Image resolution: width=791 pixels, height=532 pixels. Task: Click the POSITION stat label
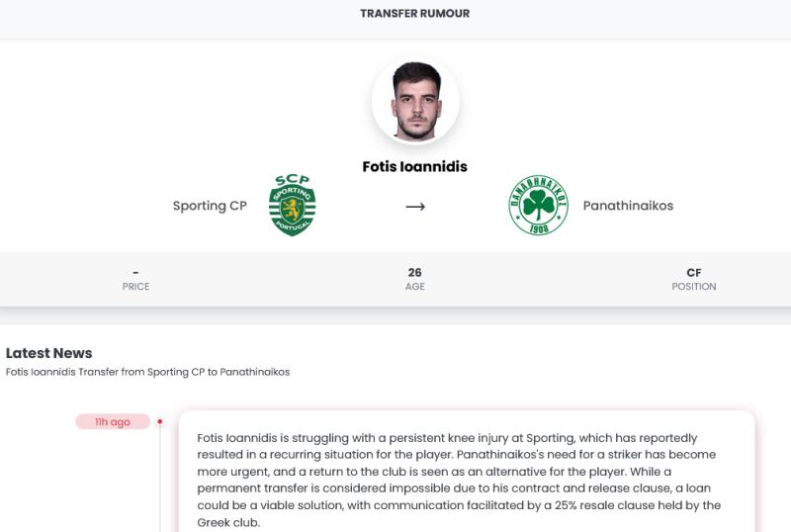click(693, 287)
